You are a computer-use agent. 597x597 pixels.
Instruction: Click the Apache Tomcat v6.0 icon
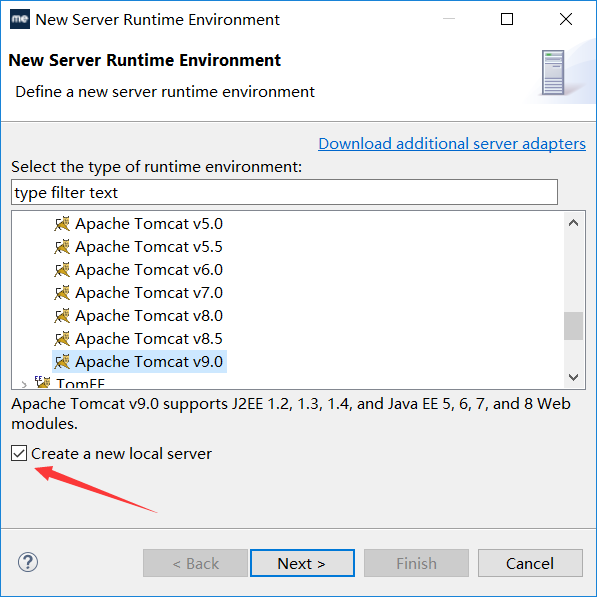click(62, 270)
